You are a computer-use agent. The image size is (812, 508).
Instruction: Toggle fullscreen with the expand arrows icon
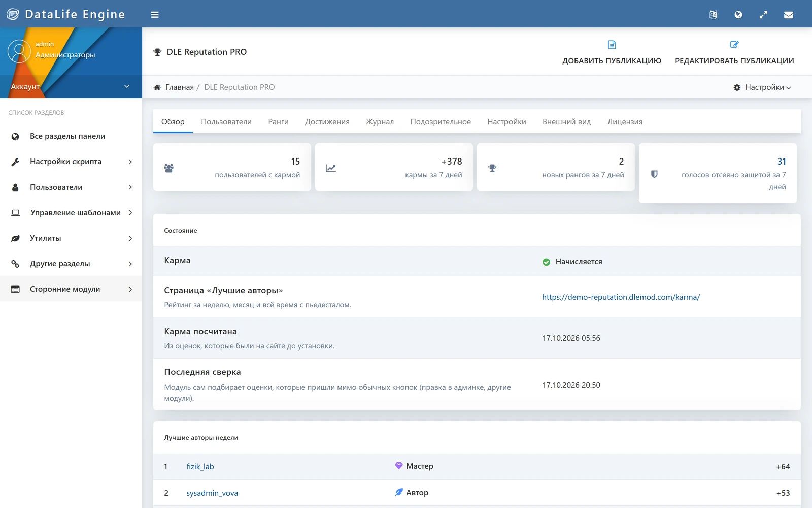pos(763,15)
